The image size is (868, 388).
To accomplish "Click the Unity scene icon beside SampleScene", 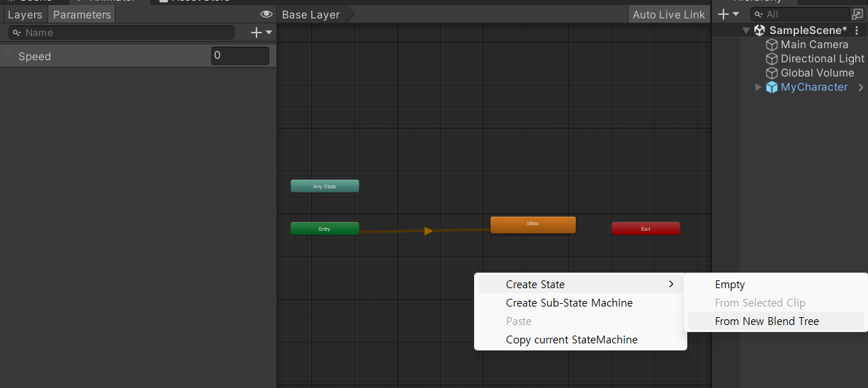I will tap(760, 30).
